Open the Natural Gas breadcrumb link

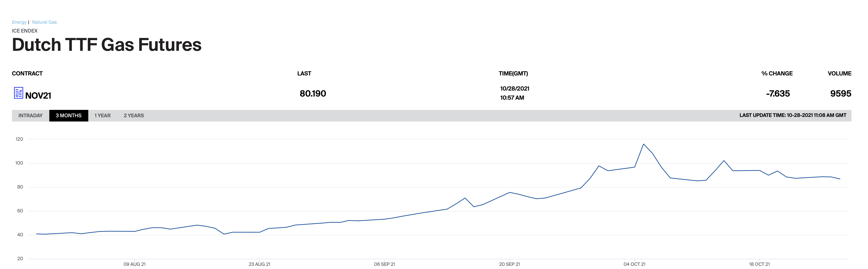(44, 22)
